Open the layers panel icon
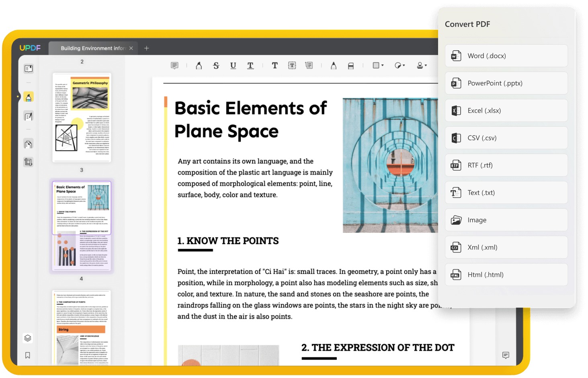Viewport: 588px width, 378px height. [x=28, y=338]
